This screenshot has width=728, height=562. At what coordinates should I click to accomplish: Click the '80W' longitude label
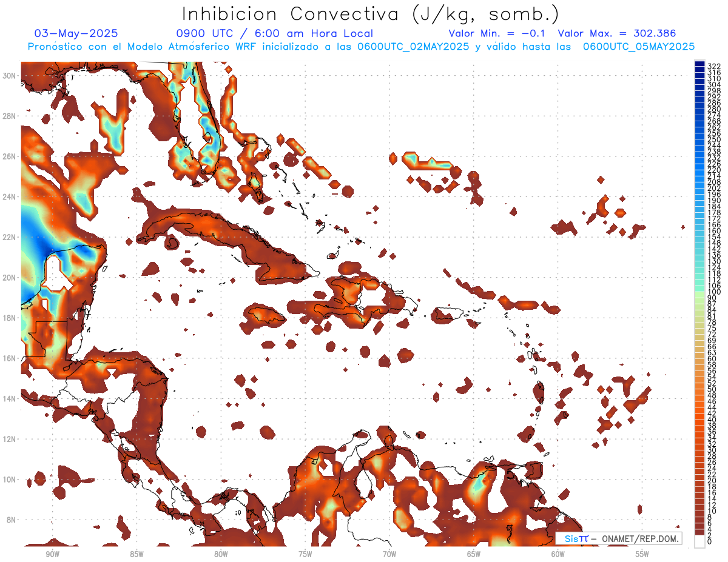(221, 554)
